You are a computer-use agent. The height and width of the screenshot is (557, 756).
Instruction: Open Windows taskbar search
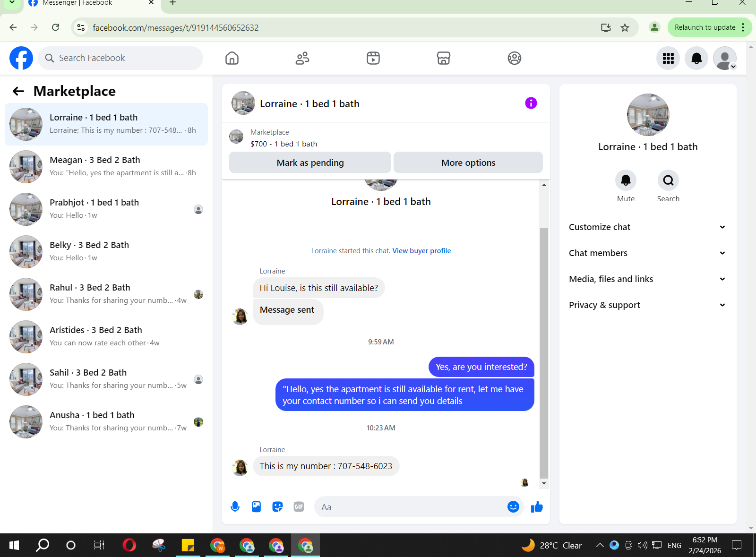(43, 545)
